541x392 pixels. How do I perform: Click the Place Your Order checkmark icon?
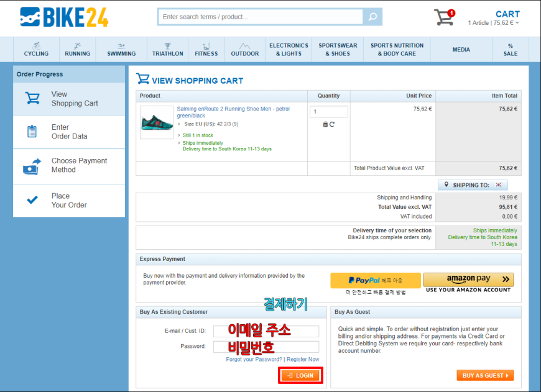(32, 200)
